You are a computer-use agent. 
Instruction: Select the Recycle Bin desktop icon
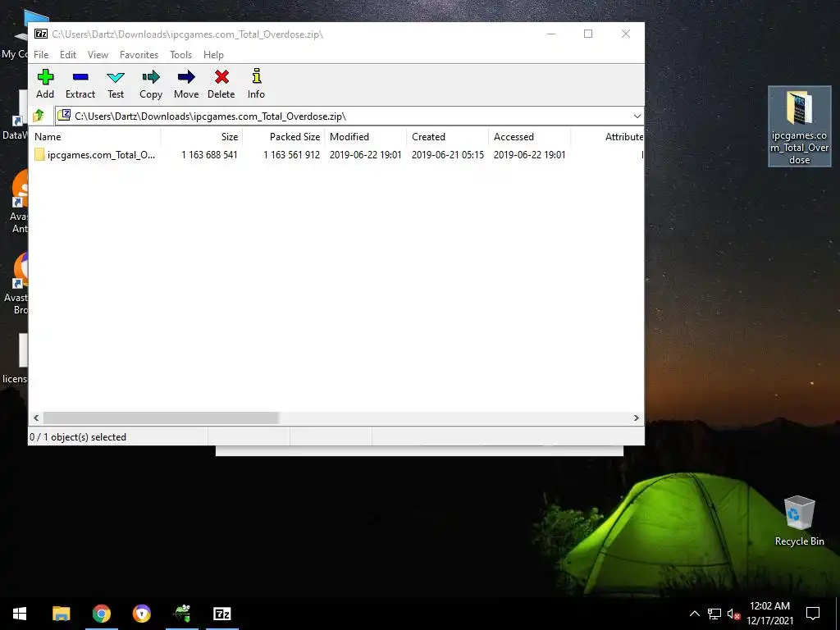799,521
